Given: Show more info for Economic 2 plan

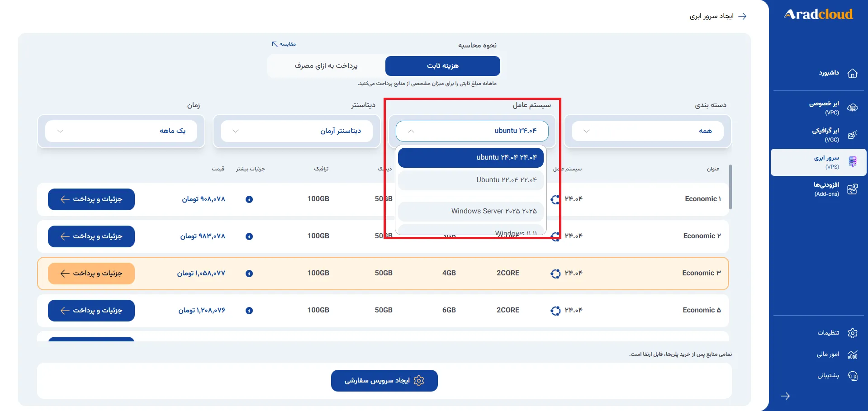Looking at the screenshot, I should (249, 236).
